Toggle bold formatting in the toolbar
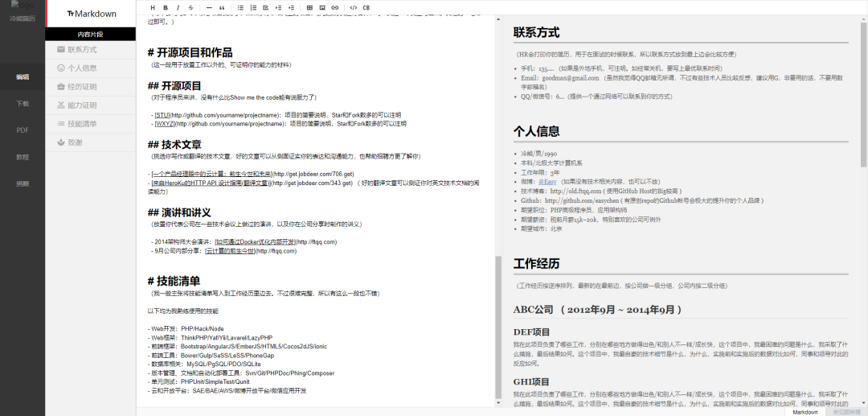868x416 pixels. tap(167, 8)
